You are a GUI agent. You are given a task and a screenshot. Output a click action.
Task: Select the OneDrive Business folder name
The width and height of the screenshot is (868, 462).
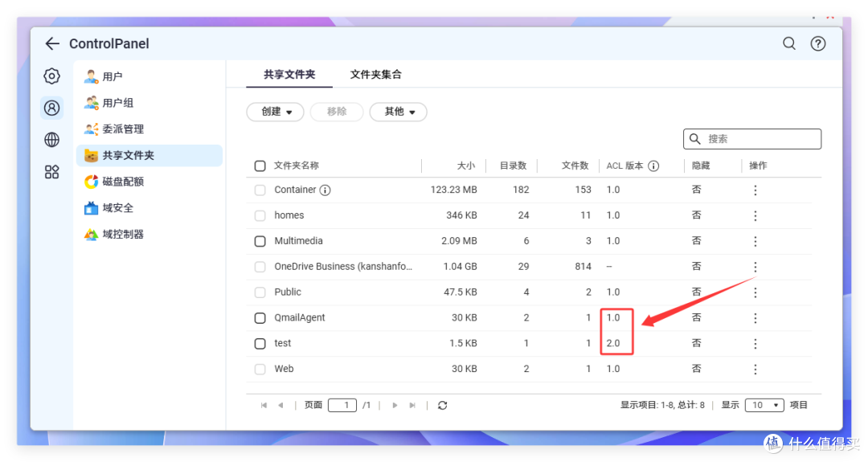tap(343, 267)
